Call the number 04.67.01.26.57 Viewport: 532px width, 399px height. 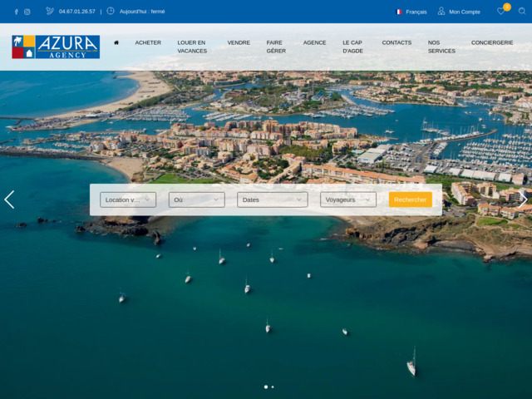click(77, 12)
